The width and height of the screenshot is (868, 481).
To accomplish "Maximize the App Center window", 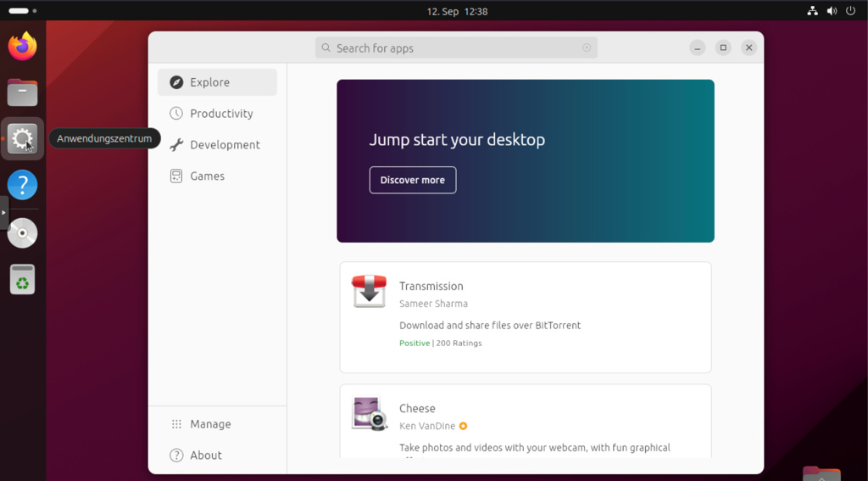I will coord(723,48).
